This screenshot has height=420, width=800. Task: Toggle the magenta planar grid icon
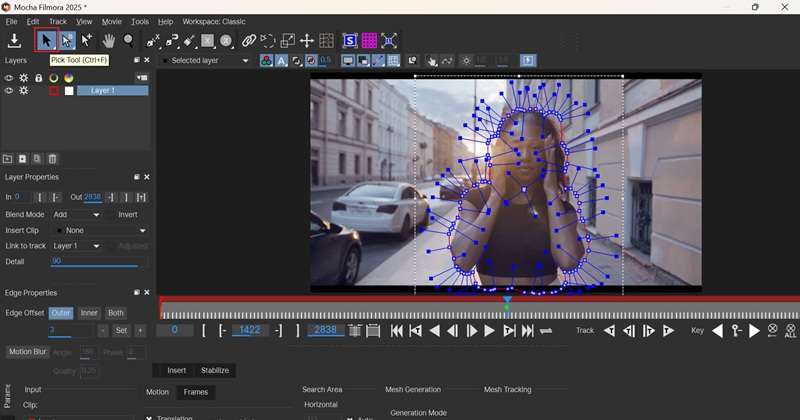tap(369, 40)
